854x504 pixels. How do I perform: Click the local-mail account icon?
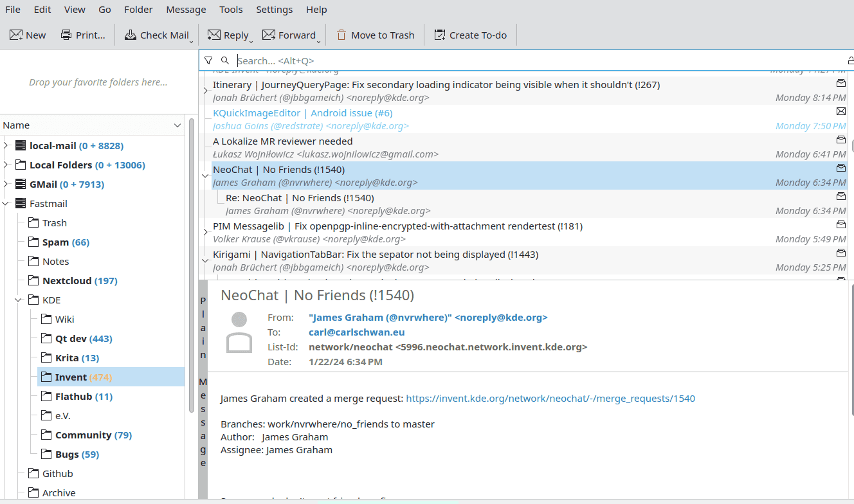[20, 145]
